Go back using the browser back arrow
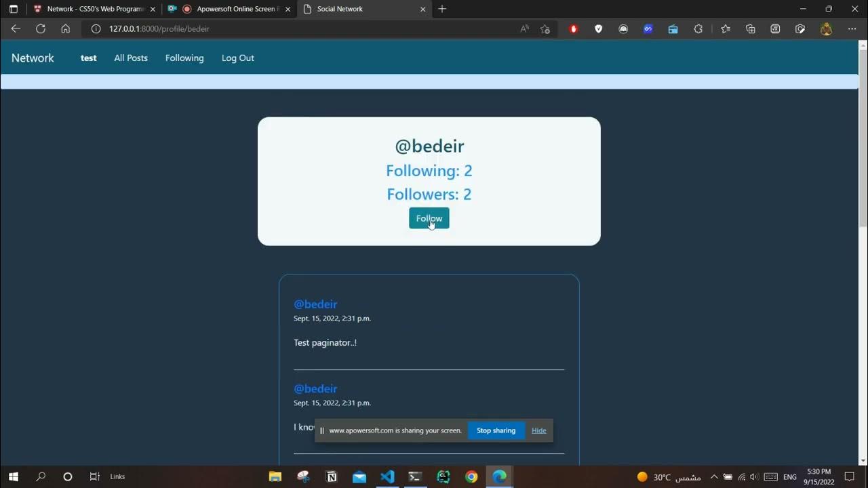Screen dimensions: 868x488 (16, 28)
